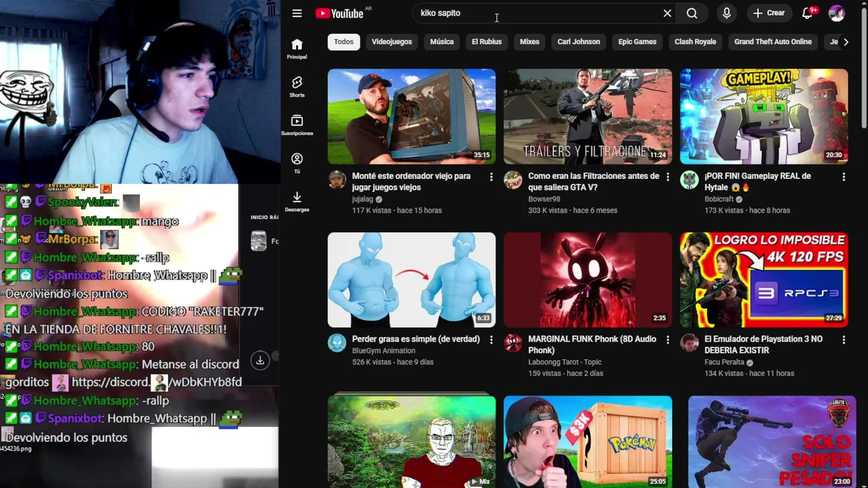Open Suscripciones in the sidebar

[297, 125]
